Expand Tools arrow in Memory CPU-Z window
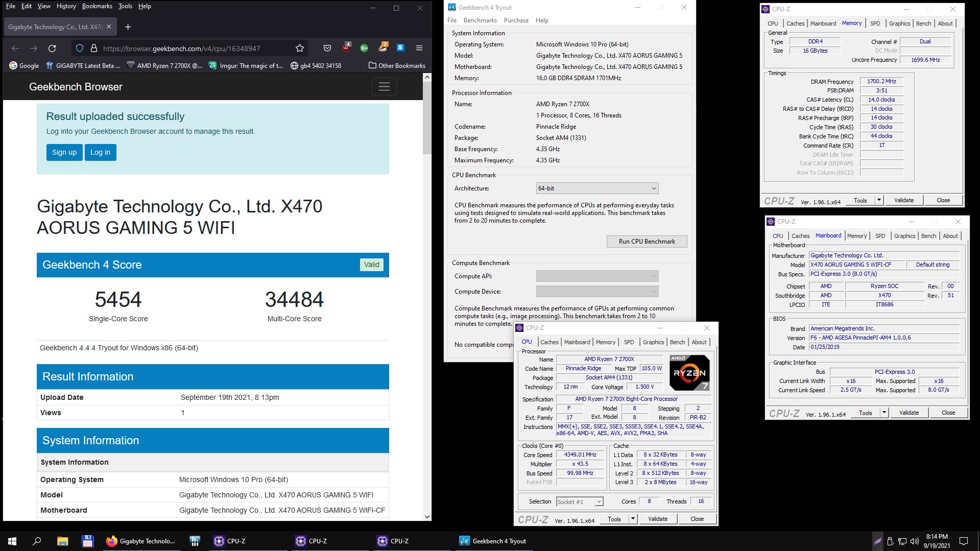The height and width of the screenshot is (551, 980). click(879, 200)
